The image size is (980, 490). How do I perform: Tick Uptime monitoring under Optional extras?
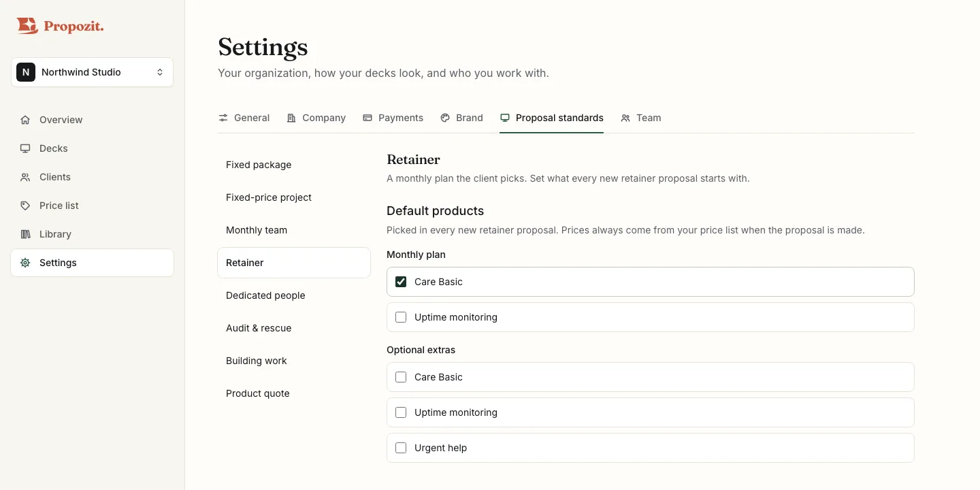click(401, 412)
